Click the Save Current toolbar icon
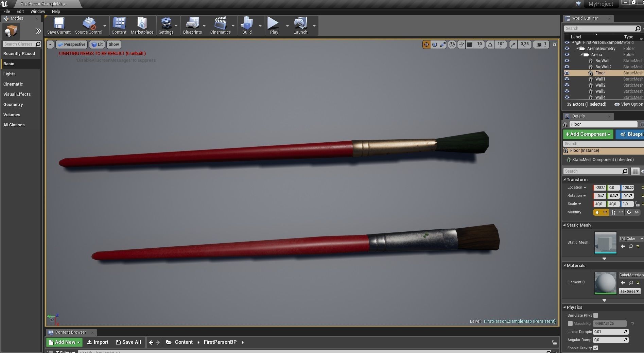Image resolution: width=644 pixels, height=353 pixels. [x=59, y=26]
